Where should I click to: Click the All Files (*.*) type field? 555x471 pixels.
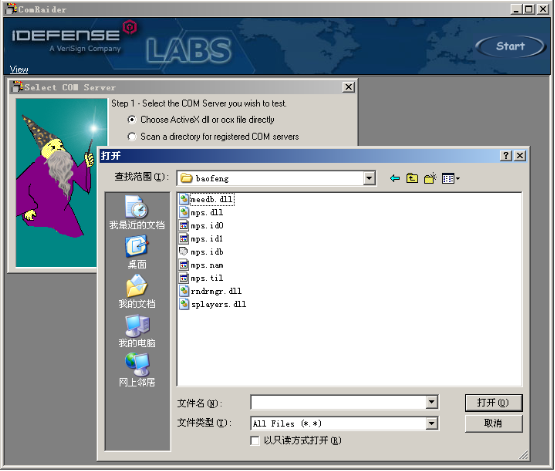338,424
